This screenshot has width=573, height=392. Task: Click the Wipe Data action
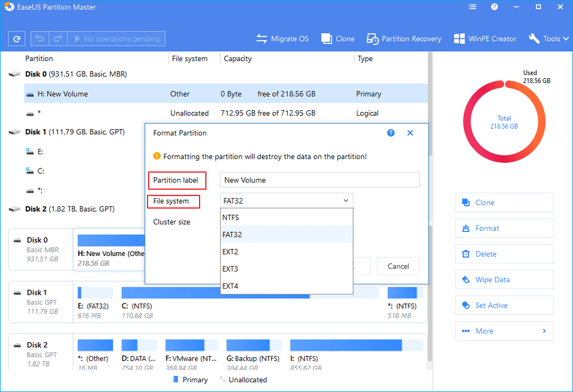click(x=504, y=279)
